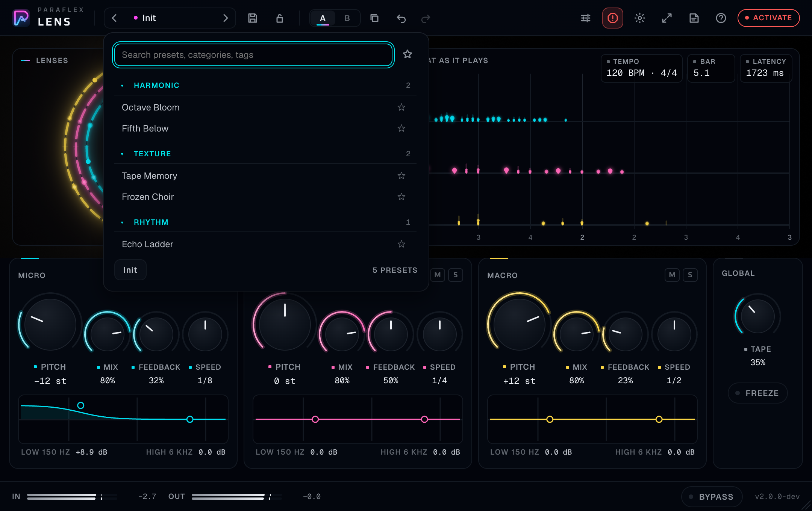Favorite the Echo Ladder preset star
The height and width of the screenshot is (511, 812).
click(x=401, y=244)
